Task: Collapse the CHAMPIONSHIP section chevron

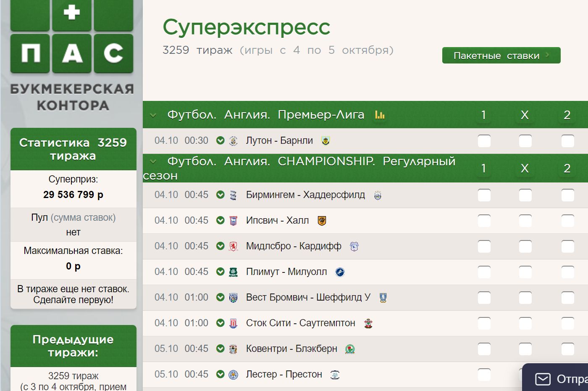Action: (x=153, y=161)
